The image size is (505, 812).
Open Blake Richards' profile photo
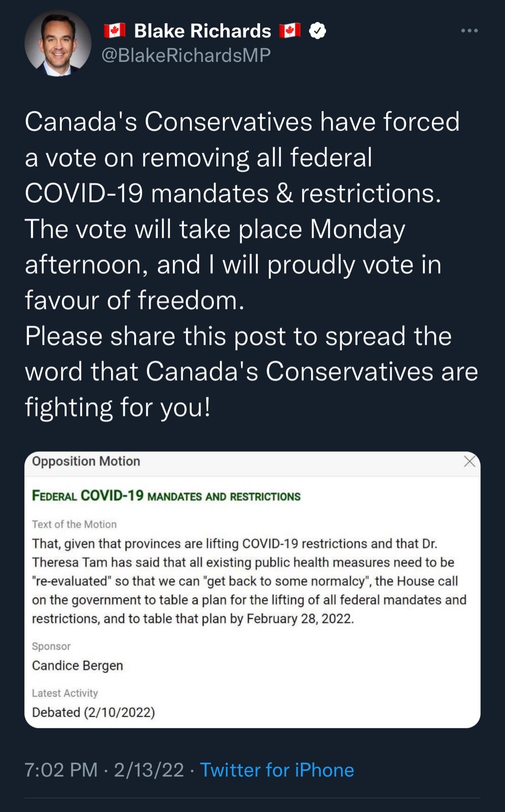pos(58,44)
